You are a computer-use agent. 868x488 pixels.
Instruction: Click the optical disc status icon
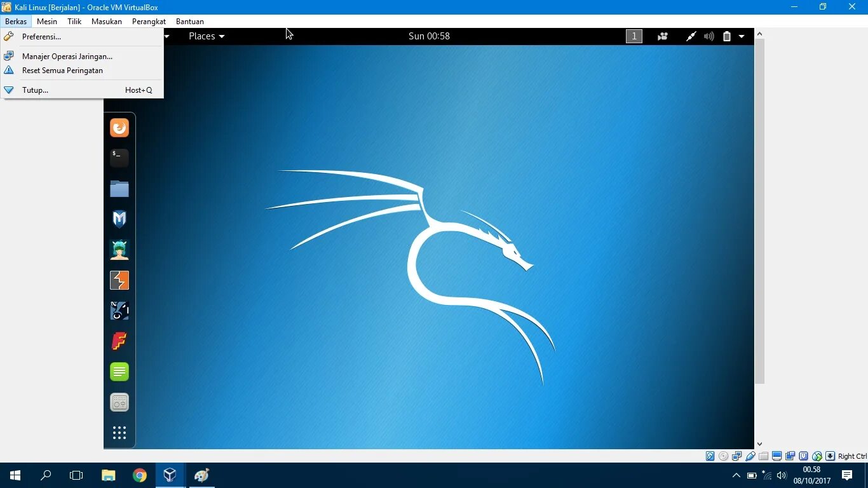tap(724, 456)
